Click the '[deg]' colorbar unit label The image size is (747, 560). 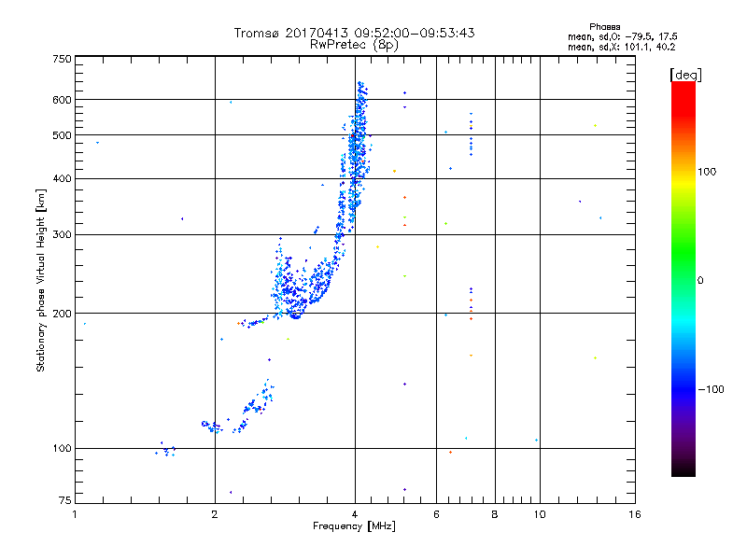click(x=685, y=75)
